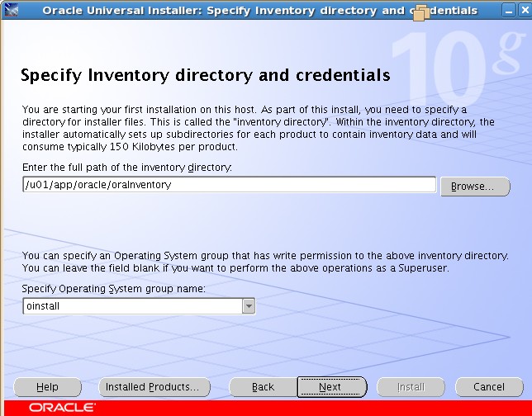Click text 'consume typically 150 Kilobytes per product'
This screenshot has width=532, height=416.
click(130, 147)
